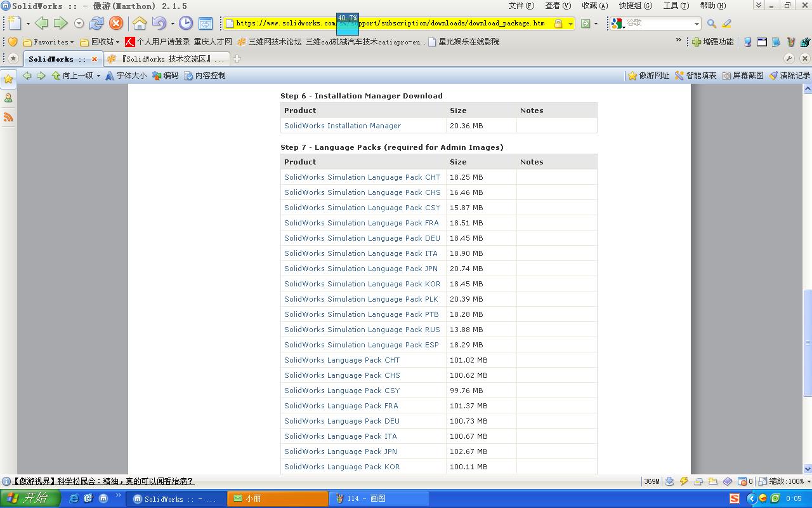Viewport: 812px width, 508px height.
Task: Click the green Back arrow button
Action: 41,23
